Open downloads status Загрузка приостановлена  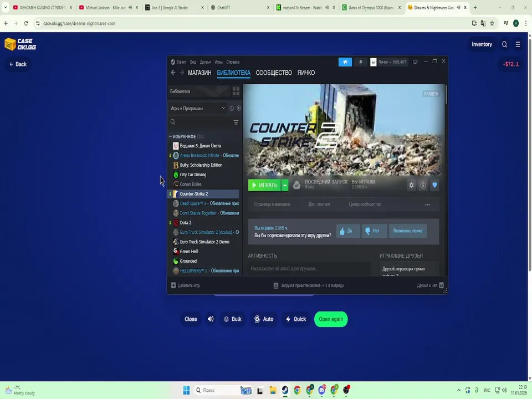(309, 285)
